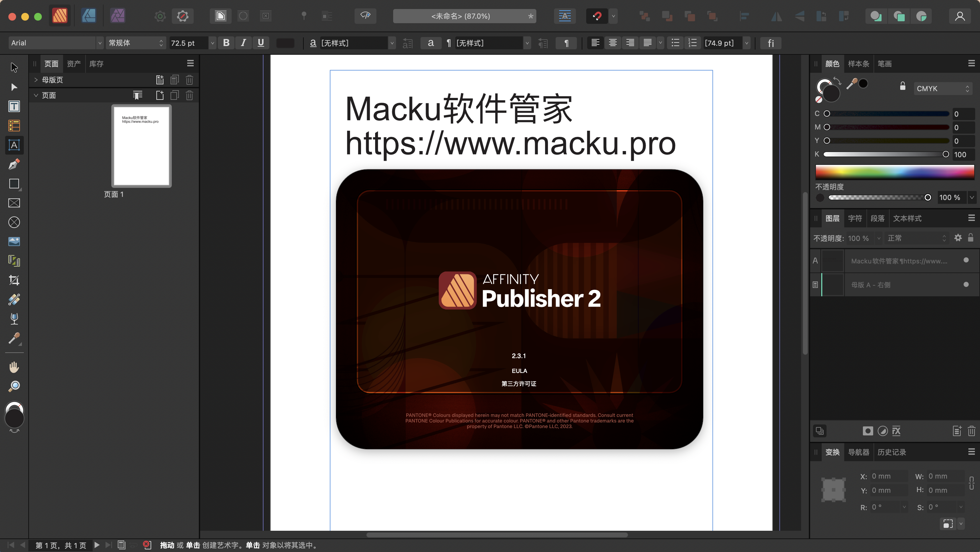Viewport: 980px width, 552px height.
Task: Toggle italic formatting
Action: point(244,43)
